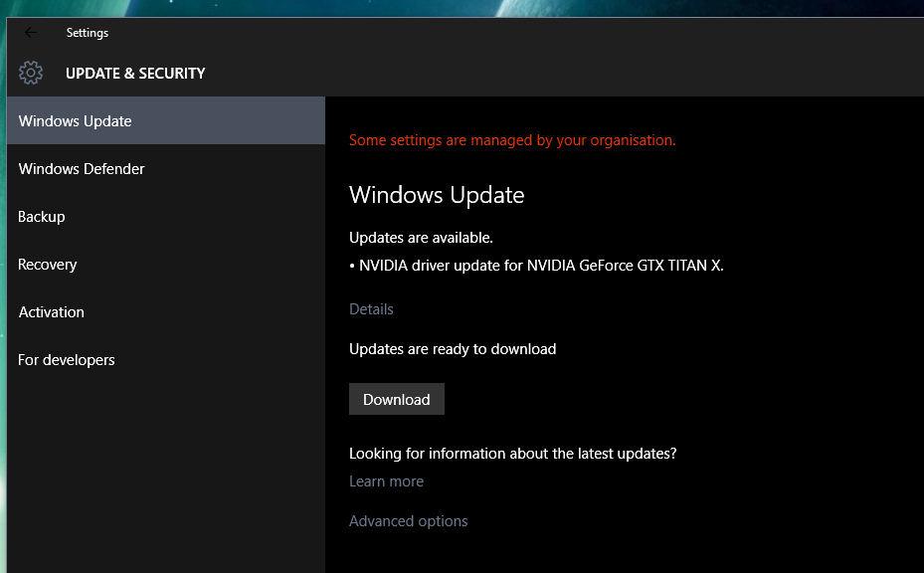The width and height of the screenshot is (924, 573).
Task: Click the "Some settings are managed by your organisation." notice
Action: click(x=512, y=140)
